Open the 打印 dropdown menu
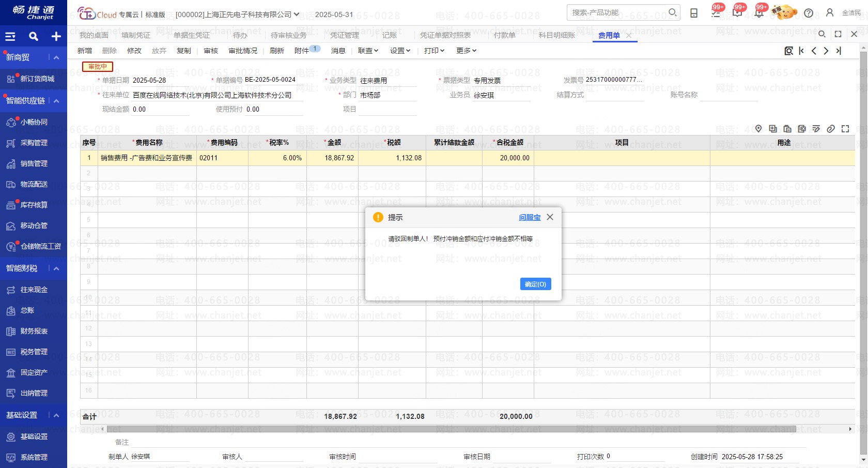The image size is (868, 468). coord(434,51)
